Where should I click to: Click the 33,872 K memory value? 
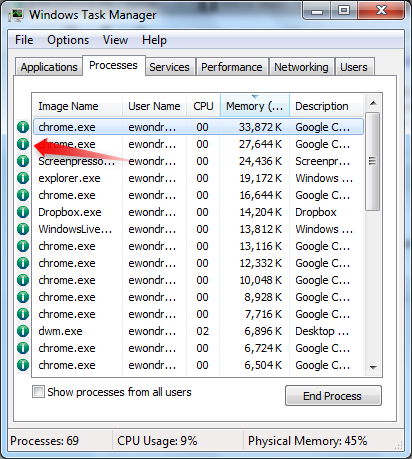click(260, 127)
